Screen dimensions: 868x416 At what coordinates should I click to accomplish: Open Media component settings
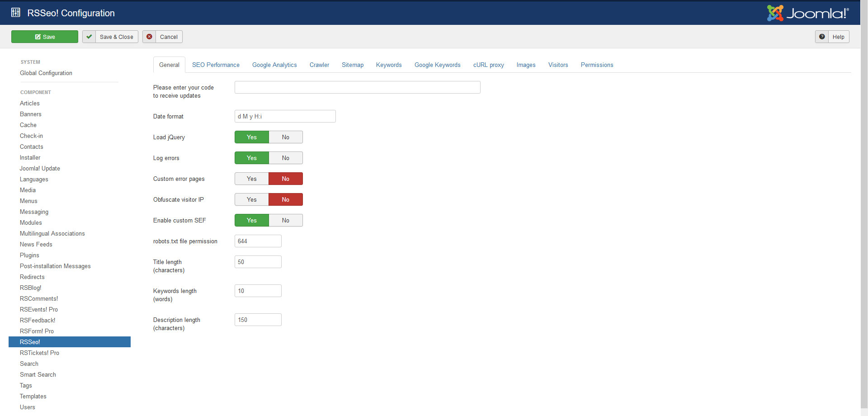coord(28,190)
